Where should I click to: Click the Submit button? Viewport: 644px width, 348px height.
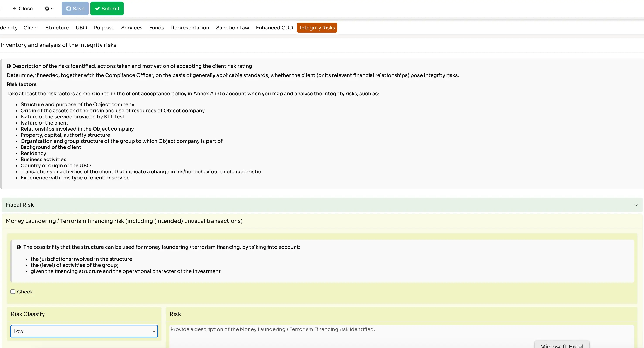pyautogui.click(x=107, y=8)
